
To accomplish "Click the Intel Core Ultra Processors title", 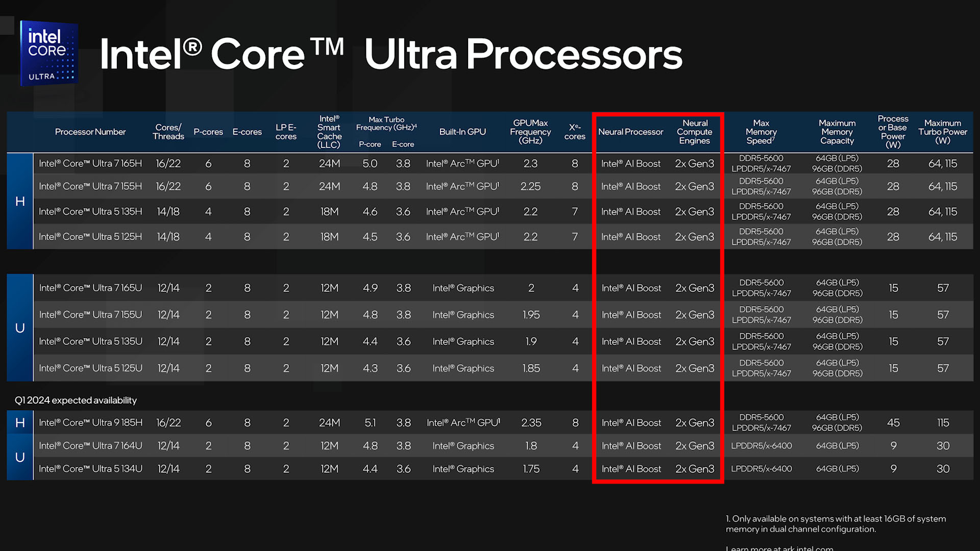I will [x=390, y=54].
